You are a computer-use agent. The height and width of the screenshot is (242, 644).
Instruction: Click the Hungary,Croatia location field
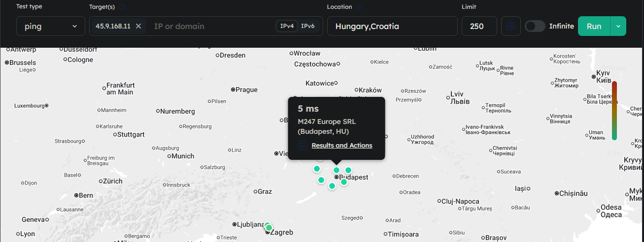[x=392, y=26]
